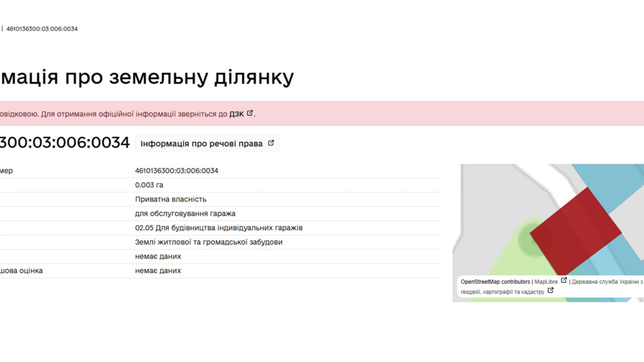Click the large cadastral number heading

[64, 143]
